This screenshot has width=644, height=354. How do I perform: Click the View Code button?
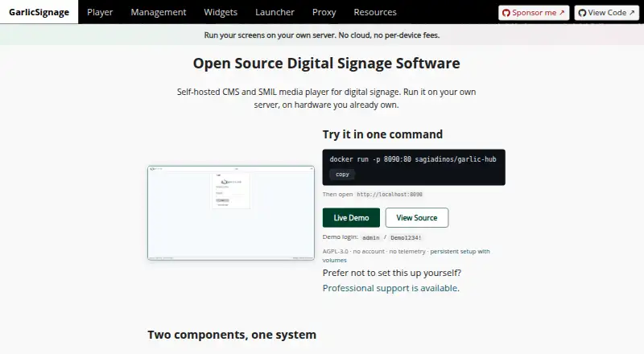(x=607, y=13)
